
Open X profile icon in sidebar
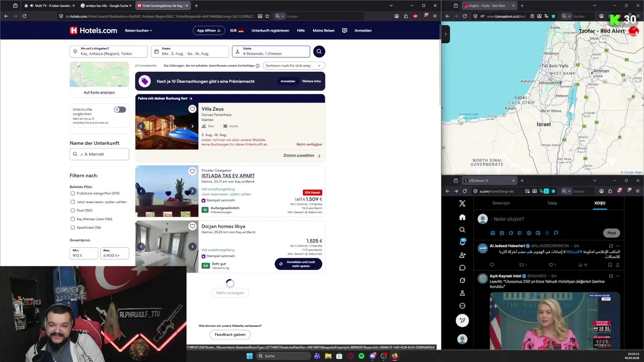[462, 293]
